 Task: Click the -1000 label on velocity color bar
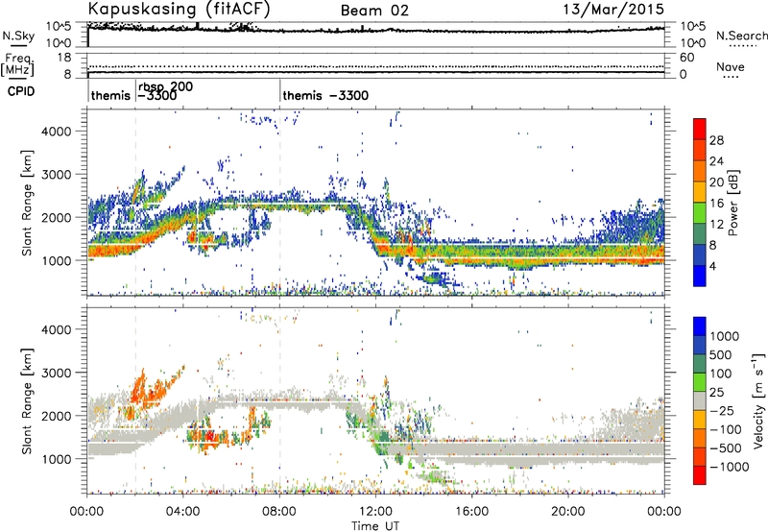(729, 467)
